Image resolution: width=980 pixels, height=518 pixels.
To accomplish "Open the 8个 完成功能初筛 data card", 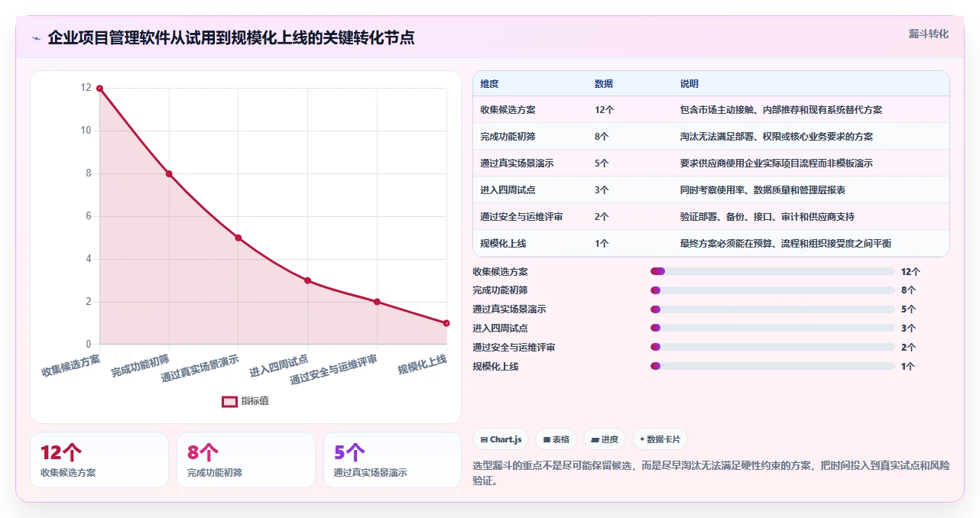I will tap(246, 460).
